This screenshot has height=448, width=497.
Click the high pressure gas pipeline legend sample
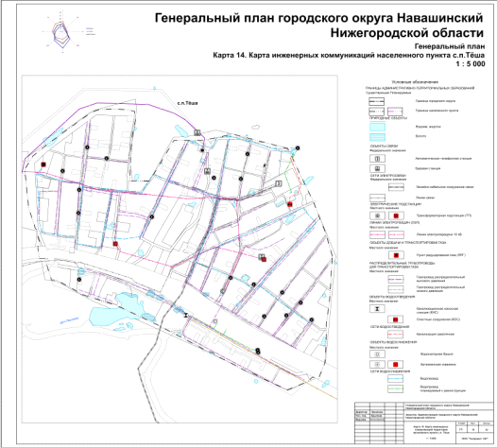point(396,279)
